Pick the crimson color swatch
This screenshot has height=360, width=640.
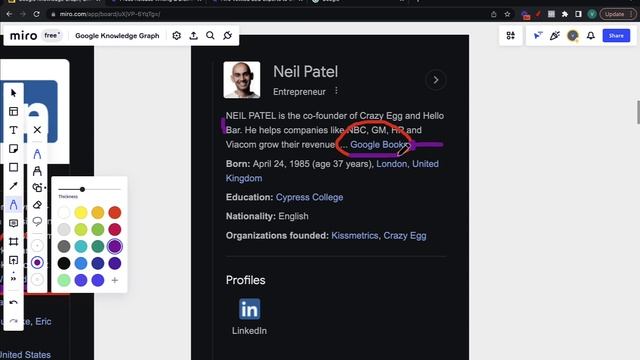115,229
